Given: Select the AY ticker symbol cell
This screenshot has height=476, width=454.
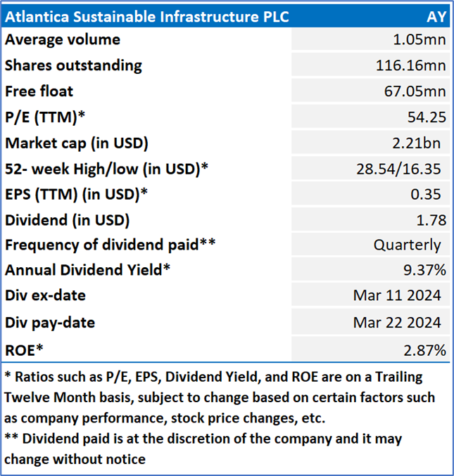Looking at the screenshot, I should 436,17.
